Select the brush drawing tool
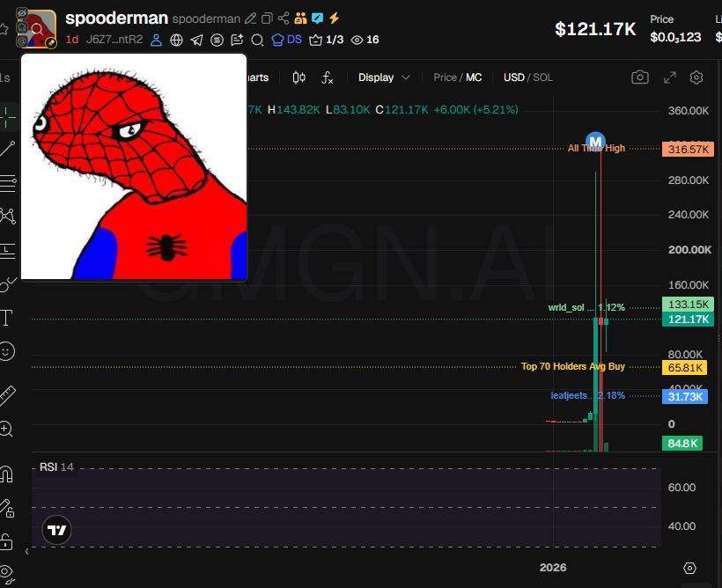722x588 pixels. pos(8,284)
